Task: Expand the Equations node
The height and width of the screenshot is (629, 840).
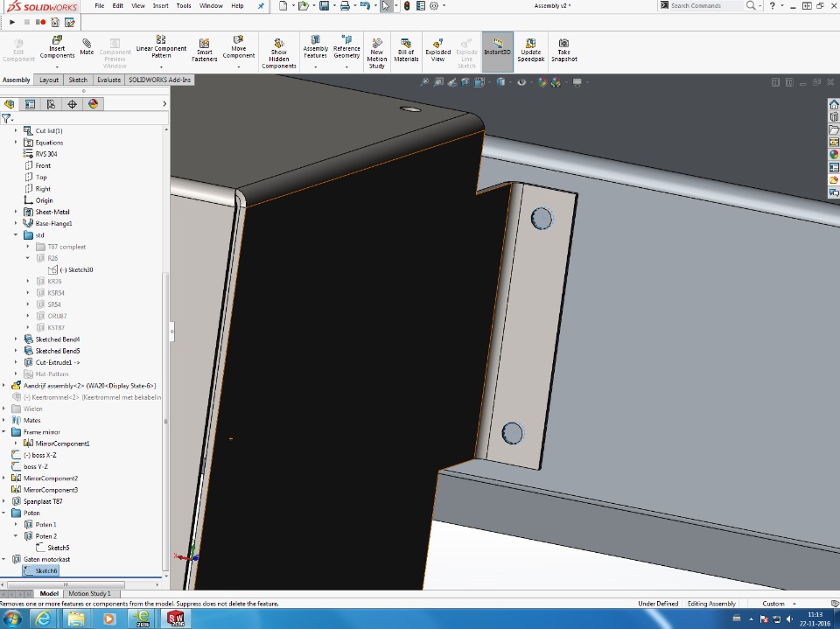Action: coord(16,143)
